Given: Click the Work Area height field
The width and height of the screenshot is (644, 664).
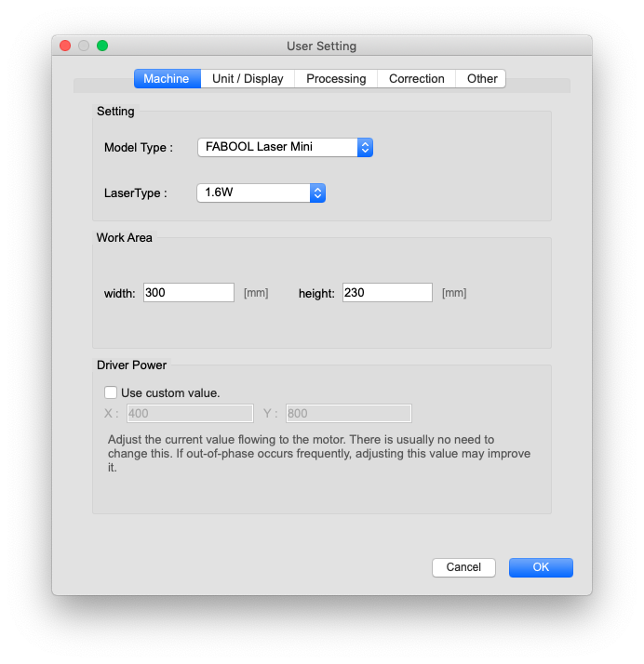Looking at the screenshot, I should pyautogui.click(x=387, y=293).
